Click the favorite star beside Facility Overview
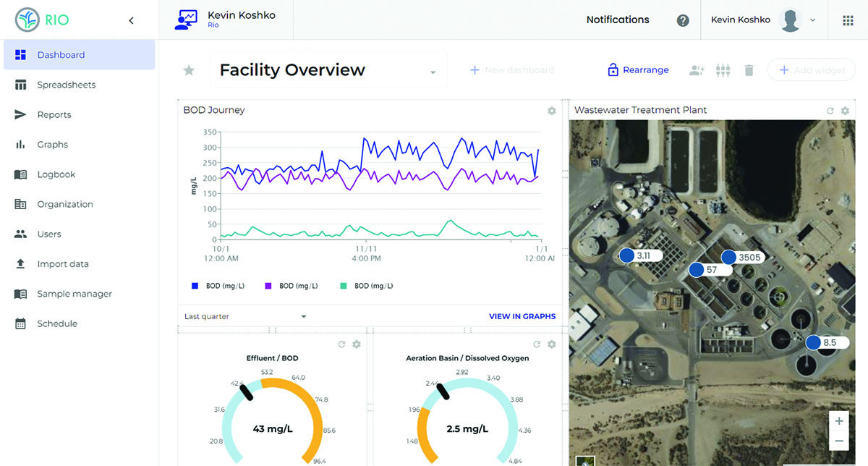This screenshot has height=466, width=868. click(189, 70)
